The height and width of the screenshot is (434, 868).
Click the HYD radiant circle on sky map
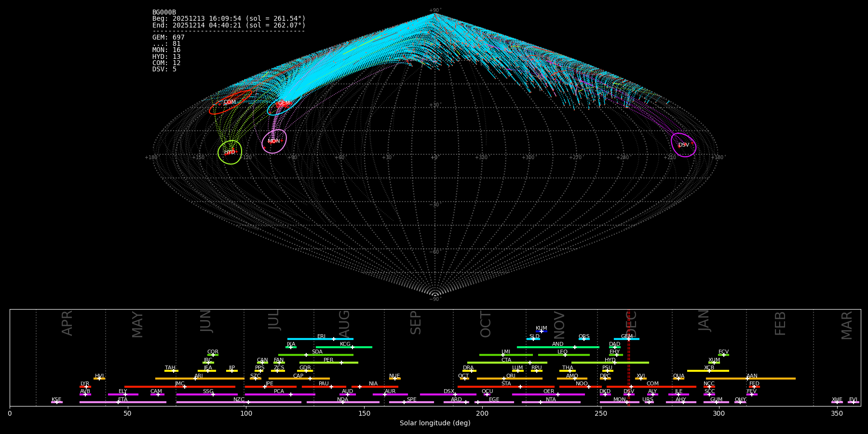230,152
